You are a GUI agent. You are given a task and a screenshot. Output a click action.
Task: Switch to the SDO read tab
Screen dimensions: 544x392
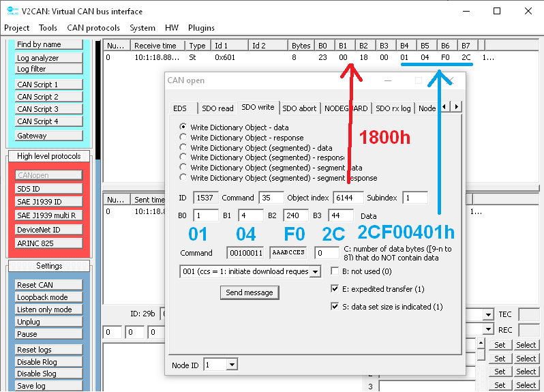[217, 108]
